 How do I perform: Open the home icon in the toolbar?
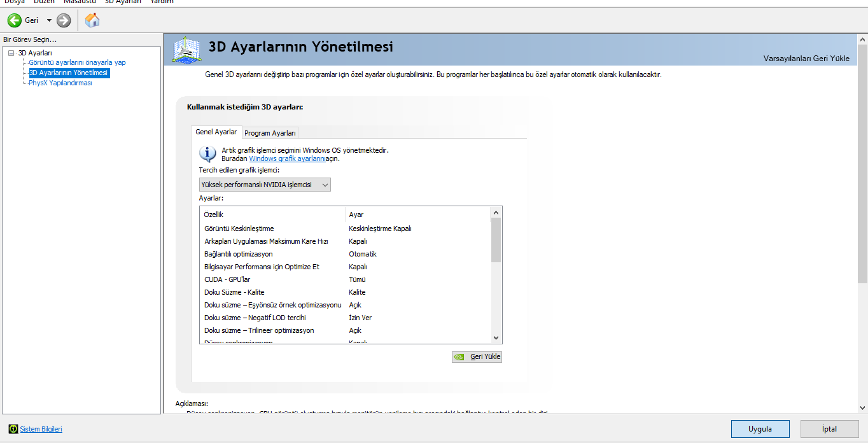(x=92, y=20)
